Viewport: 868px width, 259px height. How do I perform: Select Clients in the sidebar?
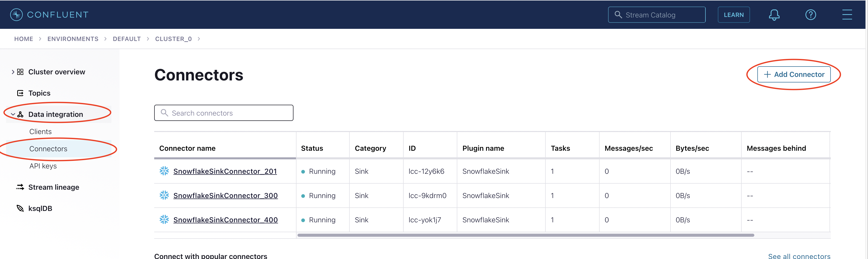pos(41,132)
